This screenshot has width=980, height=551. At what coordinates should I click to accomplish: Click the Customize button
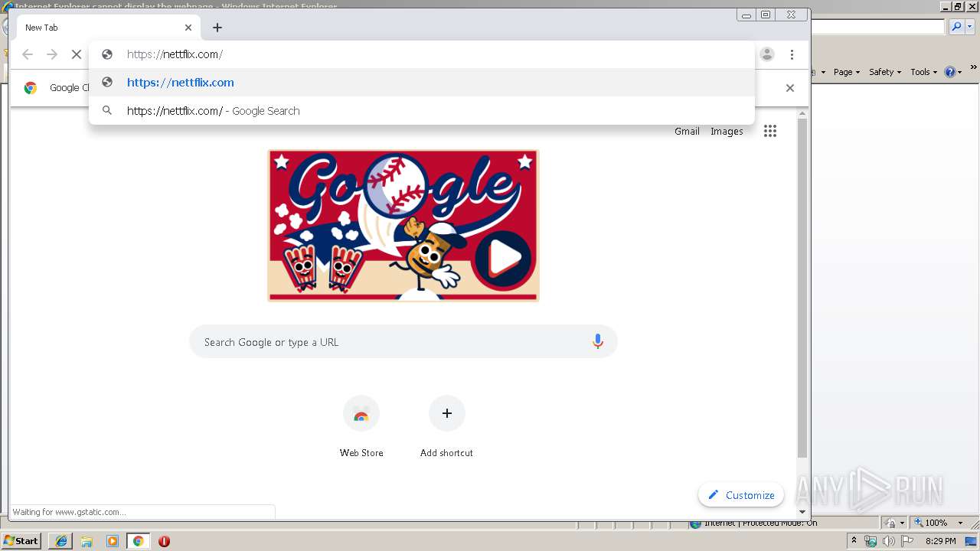pyautogui.click(x=741, y=495)
